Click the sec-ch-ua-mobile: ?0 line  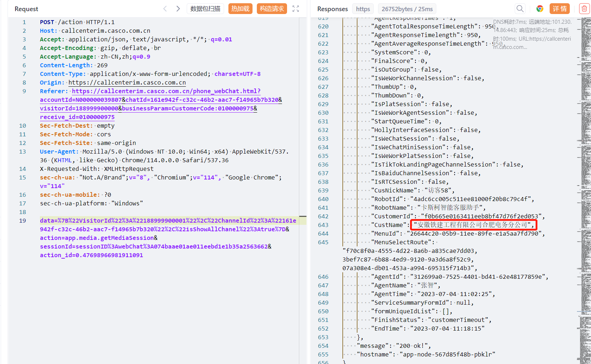click(x=76, y=195)
